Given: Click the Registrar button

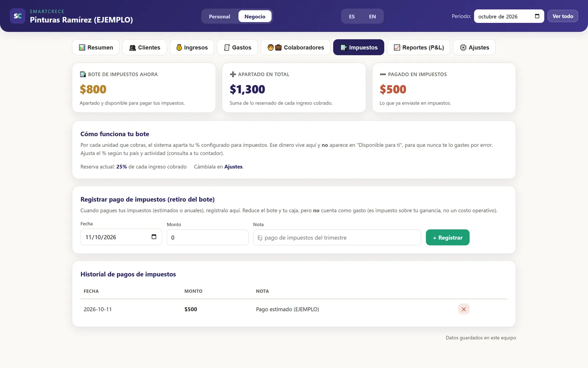Looking at the screenshot, I should tap(448, 237).
